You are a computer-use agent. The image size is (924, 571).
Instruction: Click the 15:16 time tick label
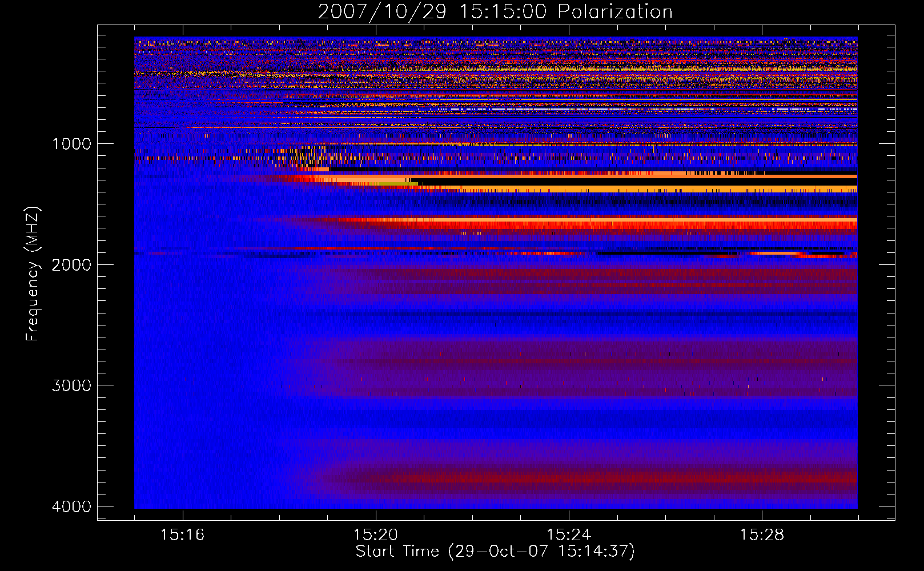pos(182,535)
